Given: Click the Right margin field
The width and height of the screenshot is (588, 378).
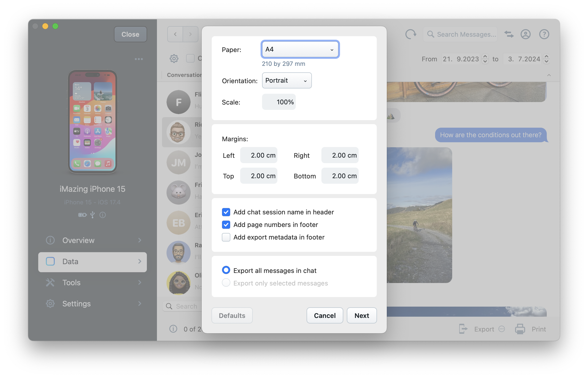Looking at the screenshot, I should 340,155.
